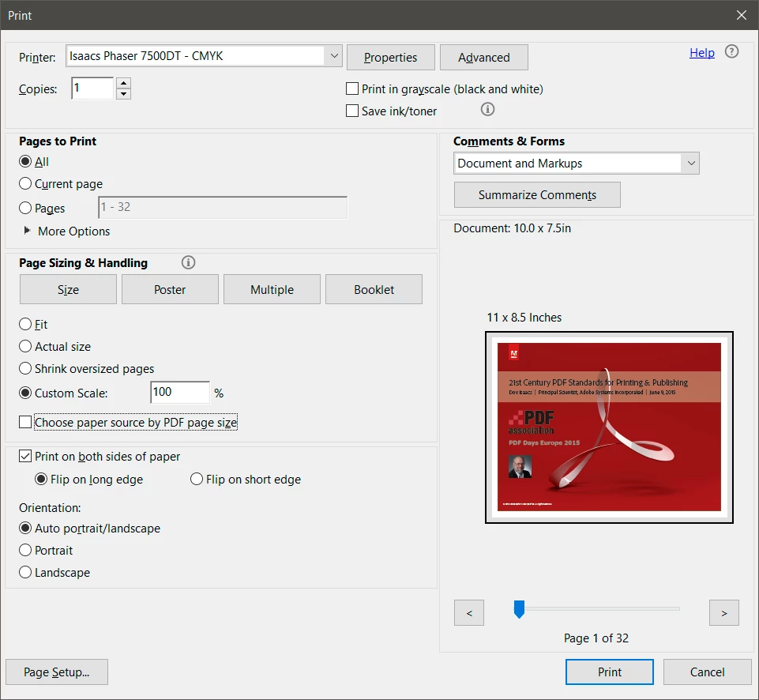Select the All pages radio button
This screenshot has height=700, width=759.
coord(25,161)
